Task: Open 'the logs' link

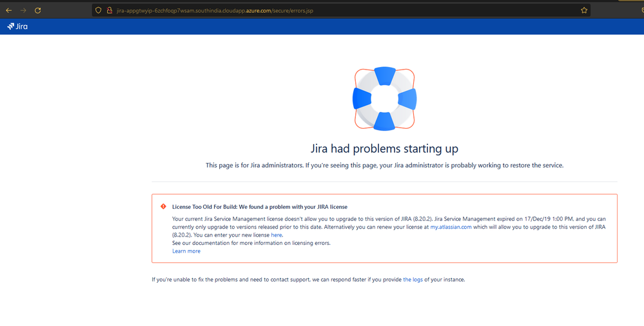Action: click(413, 280)
